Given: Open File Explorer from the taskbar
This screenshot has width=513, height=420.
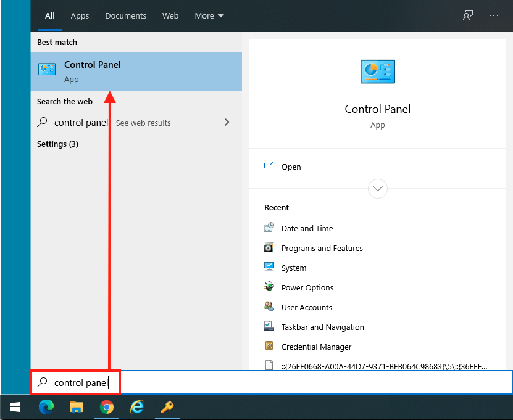Looking at the screenshot, I should pos(76,407).
